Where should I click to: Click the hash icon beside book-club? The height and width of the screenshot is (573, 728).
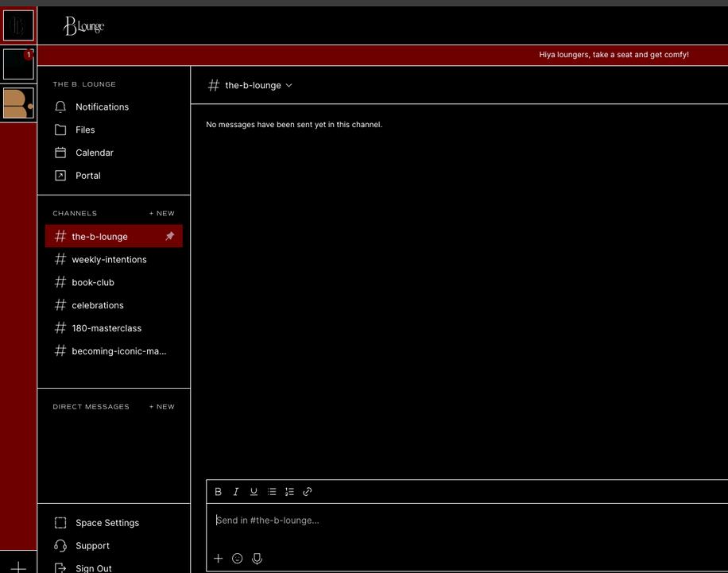tap(60, 282)
